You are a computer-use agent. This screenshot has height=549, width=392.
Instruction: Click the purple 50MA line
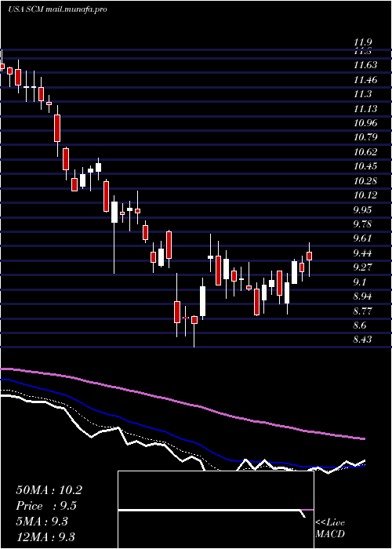click(182, 402)
